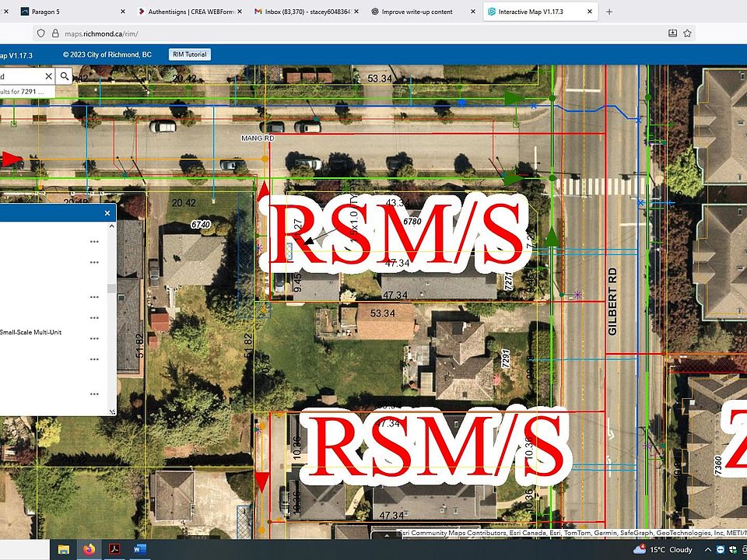This screenshot has height=560, width=747.
Task: Open Microsoft Word from the taskbar
Action: (x=141, y=549)
